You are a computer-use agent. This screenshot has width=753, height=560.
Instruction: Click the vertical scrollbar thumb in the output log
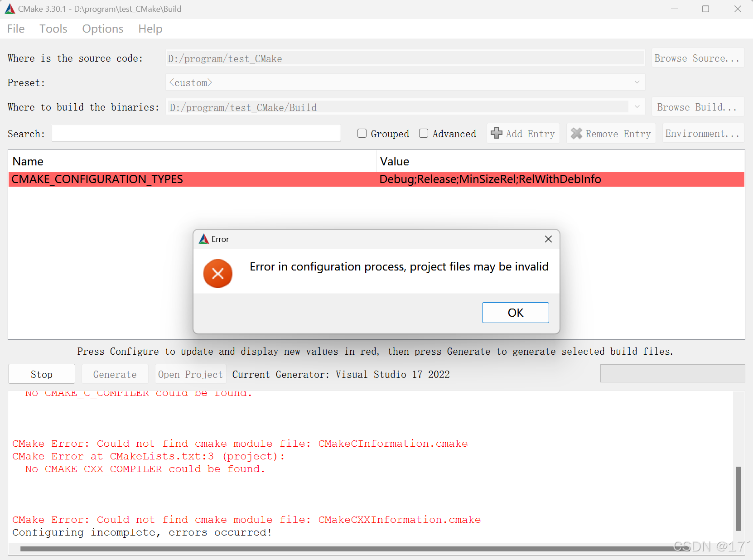click(x=739, y=498)
